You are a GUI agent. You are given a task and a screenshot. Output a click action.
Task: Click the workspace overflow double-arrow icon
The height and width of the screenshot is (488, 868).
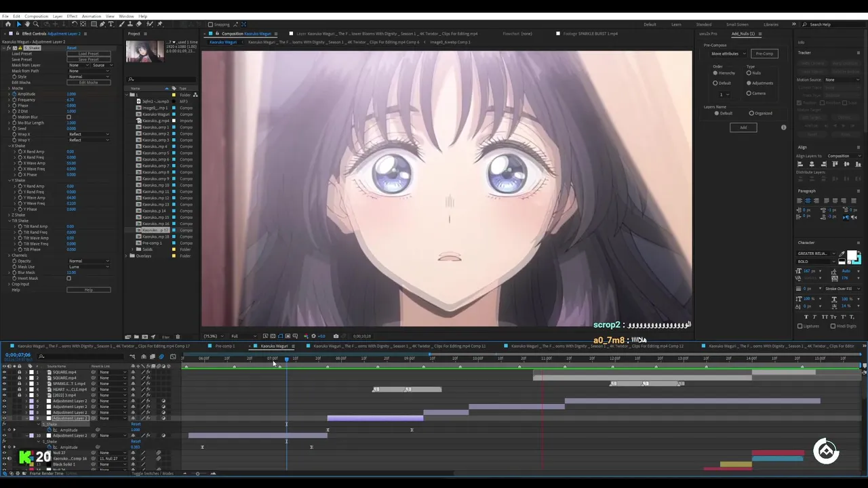[794, 24]
